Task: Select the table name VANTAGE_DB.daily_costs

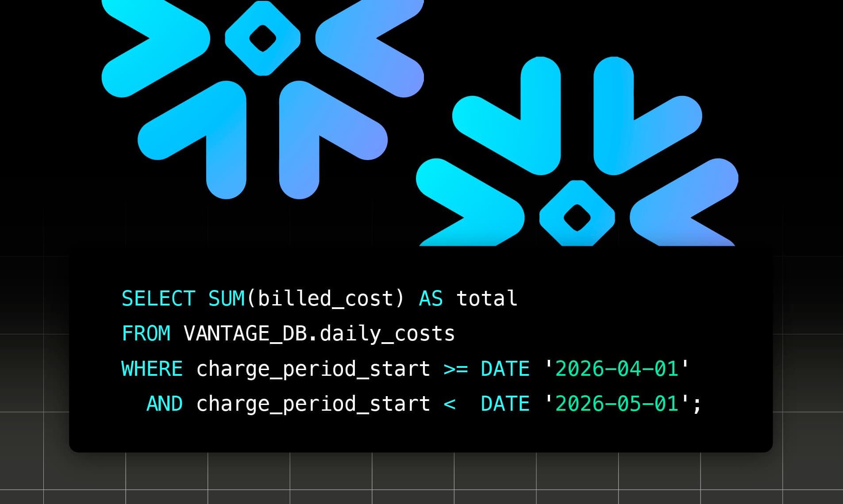Action: click(x=319, y=334)
